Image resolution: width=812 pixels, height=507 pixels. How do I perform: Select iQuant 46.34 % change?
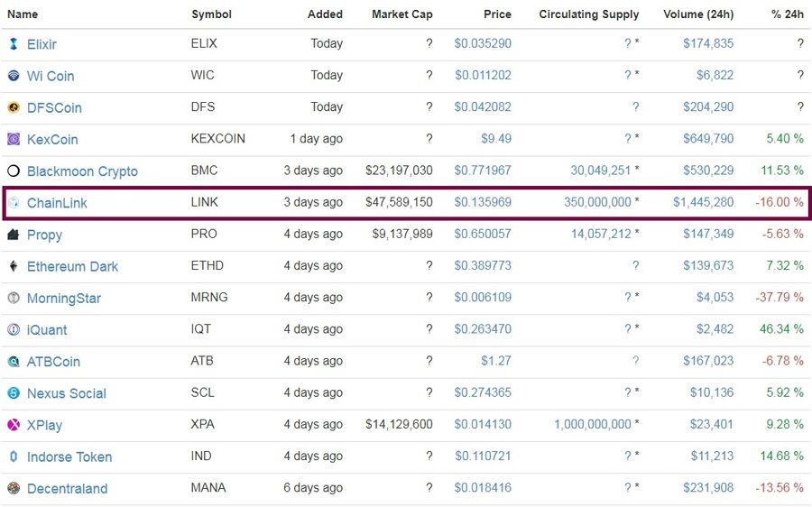click(781, 329)
